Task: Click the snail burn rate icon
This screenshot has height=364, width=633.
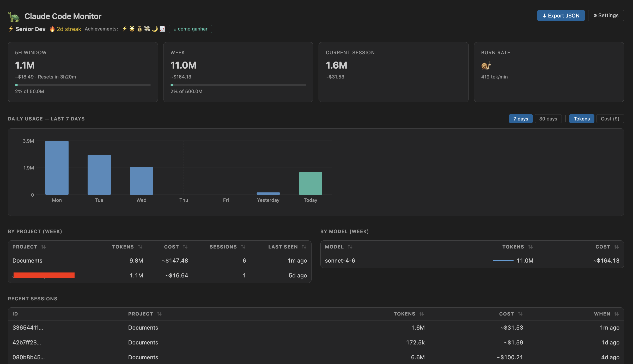Action: 486,65
